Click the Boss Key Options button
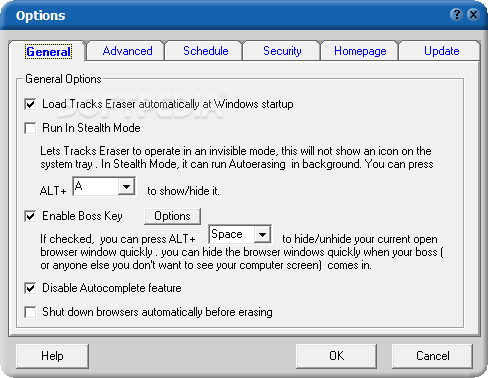This screenshot has width=488, height=378. pos(172,216)
